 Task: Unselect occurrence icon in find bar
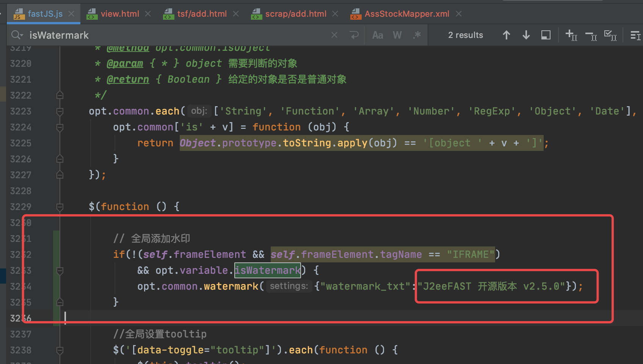pos(591,36)
